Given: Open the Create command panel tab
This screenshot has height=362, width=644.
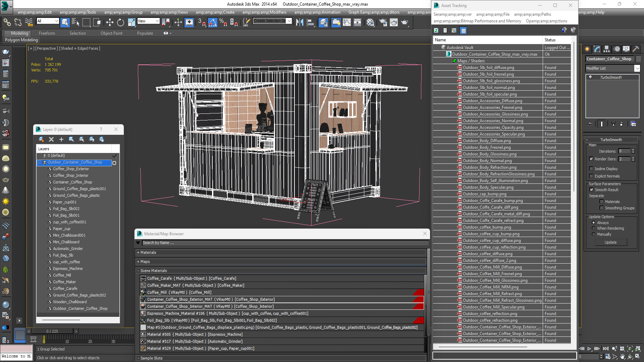Looking at the screenshot, I should 587,49.
